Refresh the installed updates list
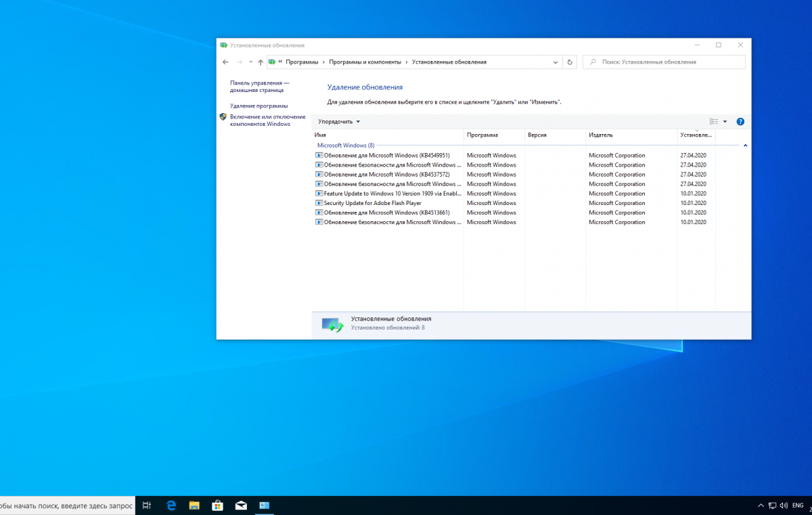 click(570, 62)
